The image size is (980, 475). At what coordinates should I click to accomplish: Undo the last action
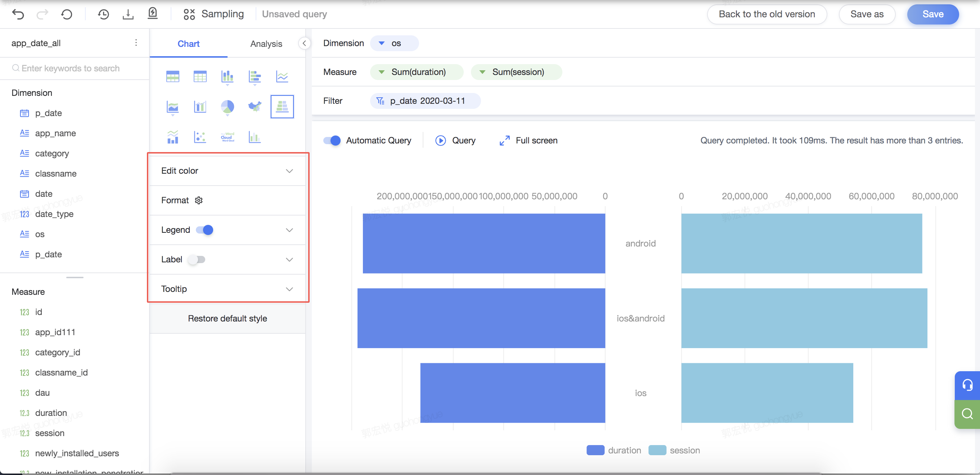(x=18, y=14)
